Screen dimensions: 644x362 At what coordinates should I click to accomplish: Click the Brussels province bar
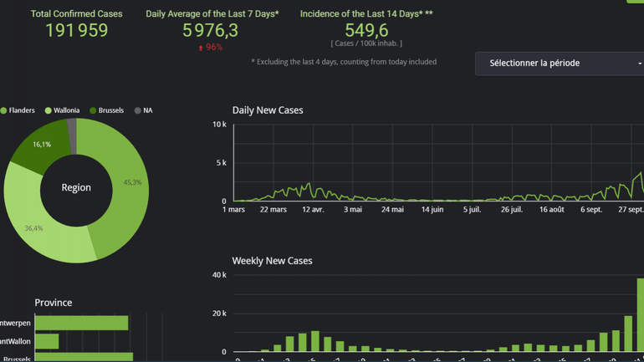coord(84,358)
